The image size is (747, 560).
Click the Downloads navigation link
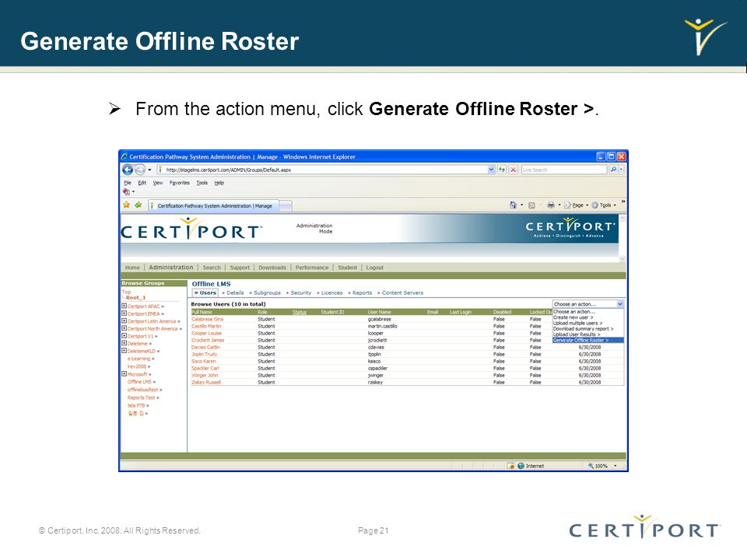click(x=272, y=268)
